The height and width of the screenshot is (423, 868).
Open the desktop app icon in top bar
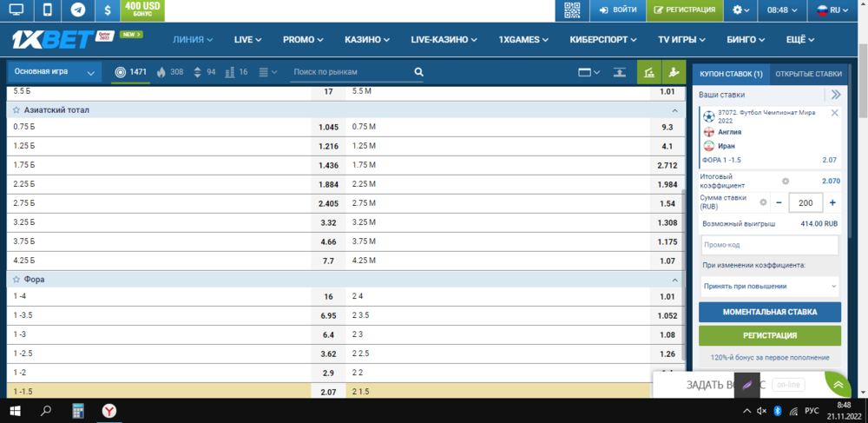point(16,10)
